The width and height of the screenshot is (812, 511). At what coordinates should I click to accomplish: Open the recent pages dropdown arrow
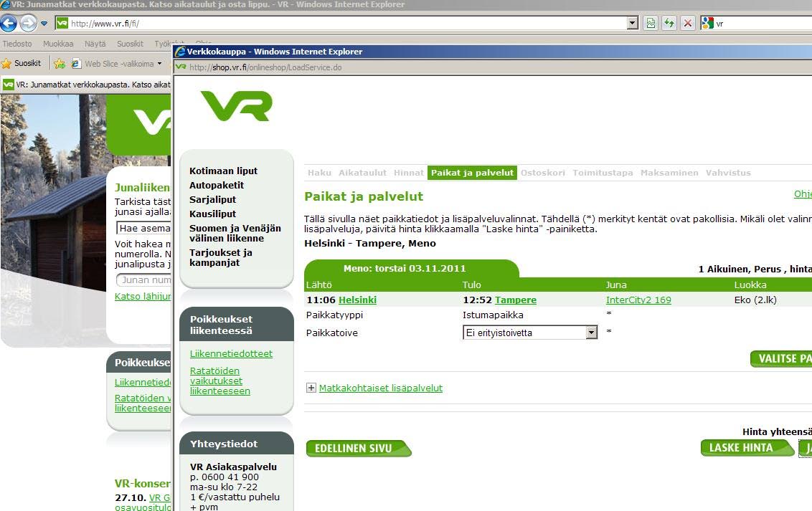(x=44, y=24)
